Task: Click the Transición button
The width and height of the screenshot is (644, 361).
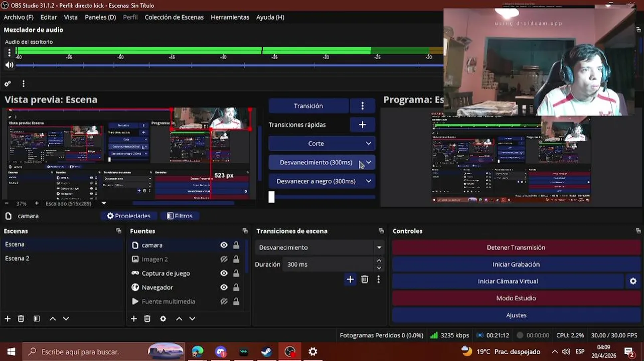Action: [308, 106]
